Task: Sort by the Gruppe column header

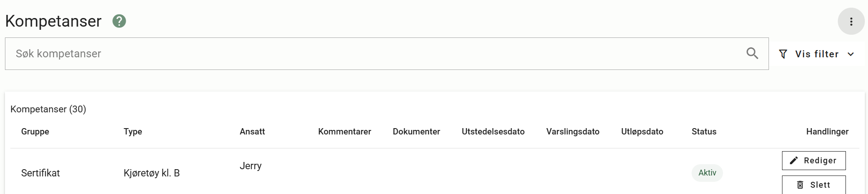Action: (35, 132)
